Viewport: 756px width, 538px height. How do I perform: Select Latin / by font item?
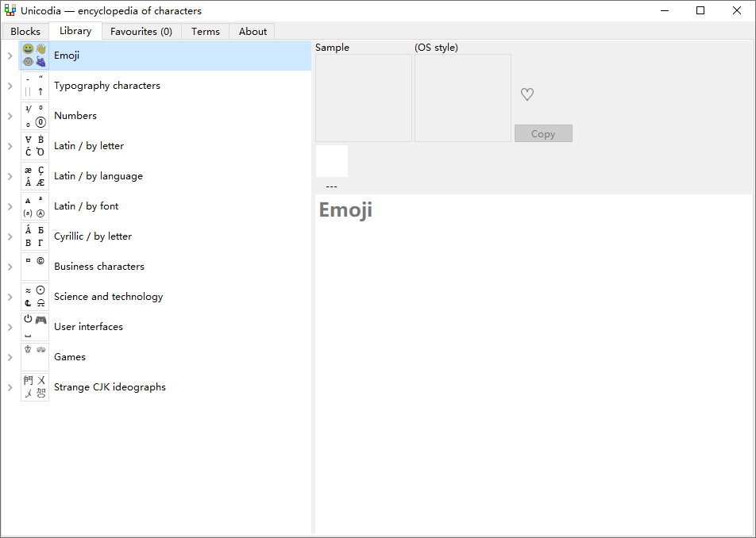(x=86, y=206)
